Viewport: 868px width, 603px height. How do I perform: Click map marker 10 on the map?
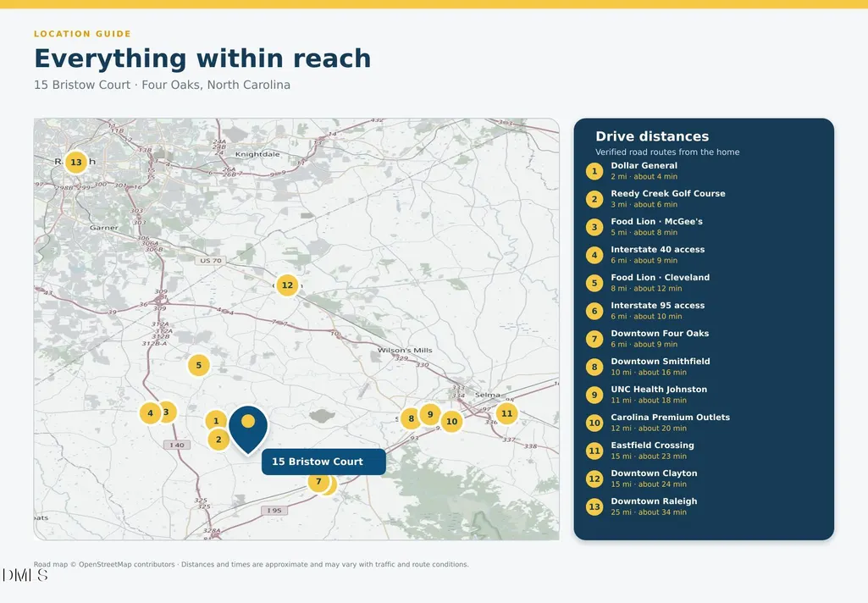coord(451,422)
